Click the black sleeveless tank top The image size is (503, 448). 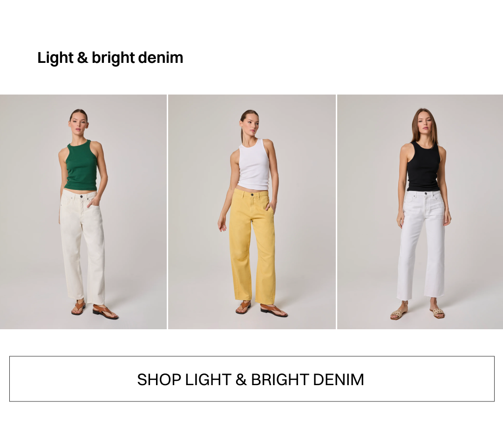pyautogui.click(x=423, y=167)
